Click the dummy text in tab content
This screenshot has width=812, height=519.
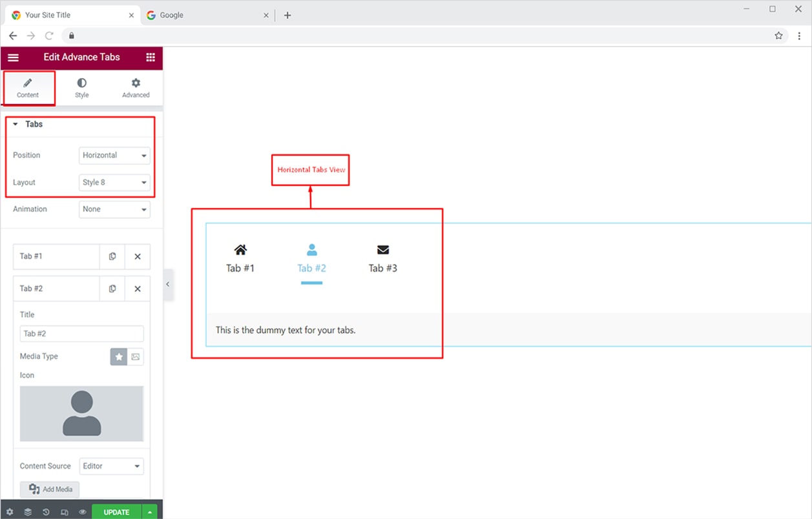pos(286,331)
